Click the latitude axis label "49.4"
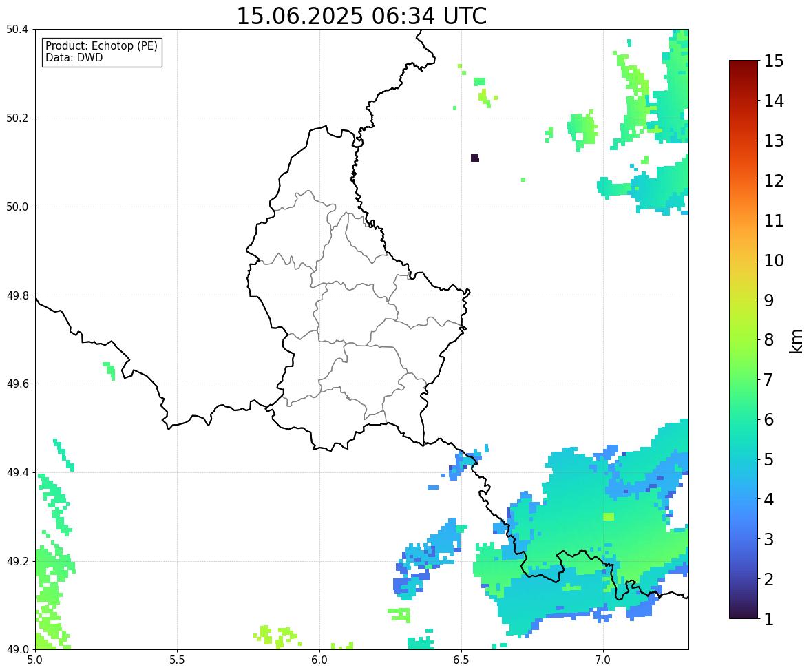This screenshot has height=672, width=811. (x=17, y=473)
